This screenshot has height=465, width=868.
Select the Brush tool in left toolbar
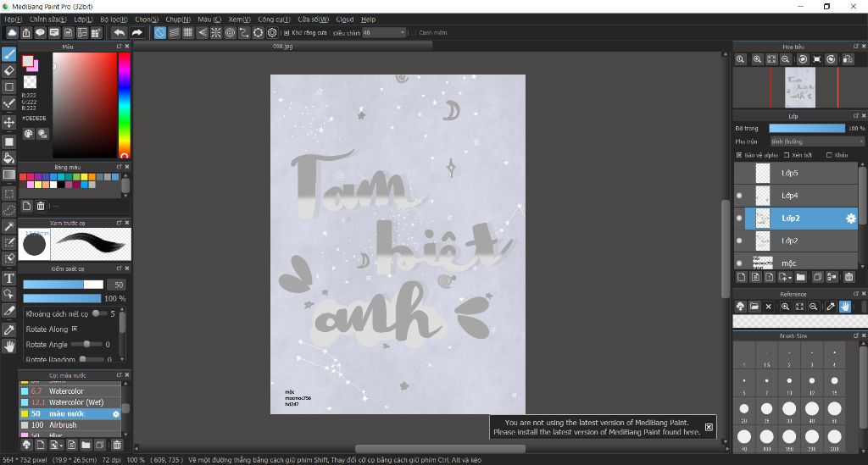click(8, 54)
